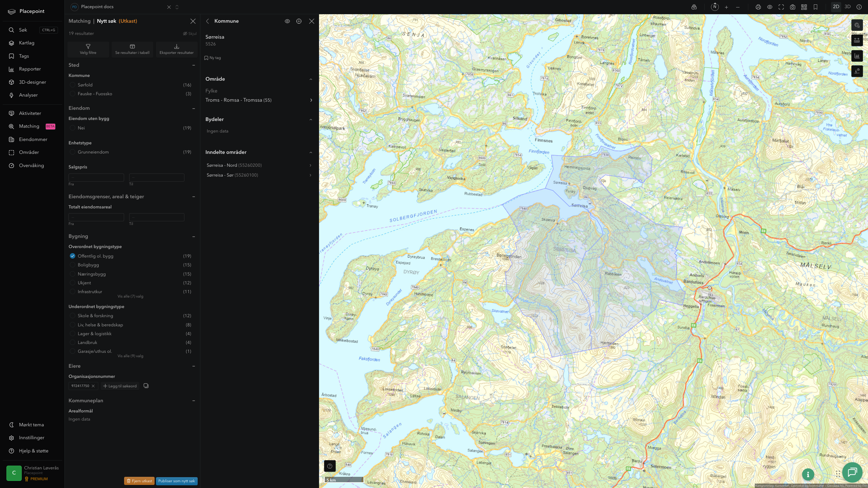The width and height of the screenshot is (868, 488).
Task: Activate the map select-by-click tool
Action: 857,25
